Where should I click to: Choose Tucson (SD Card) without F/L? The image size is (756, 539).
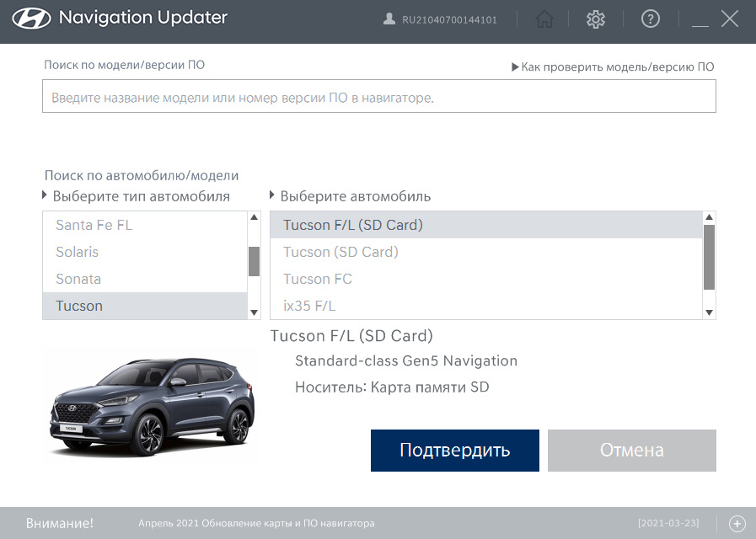[486, 252]
